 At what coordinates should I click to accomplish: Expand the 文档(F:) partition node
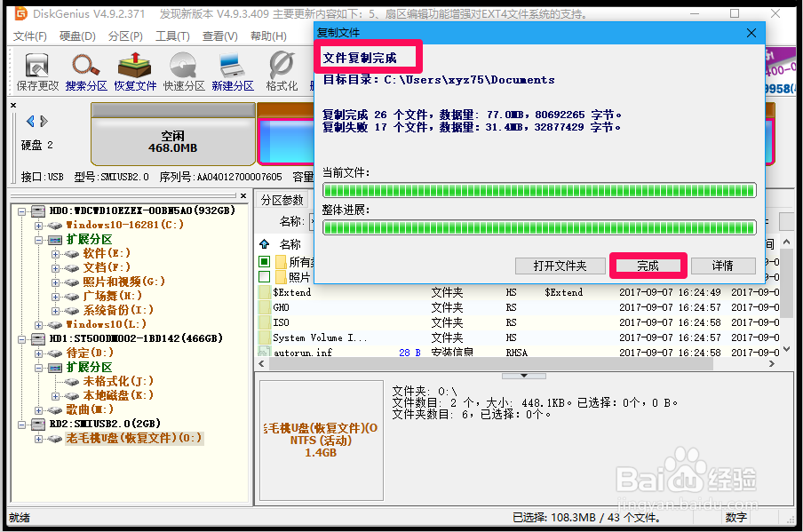(x=55, y=268)
